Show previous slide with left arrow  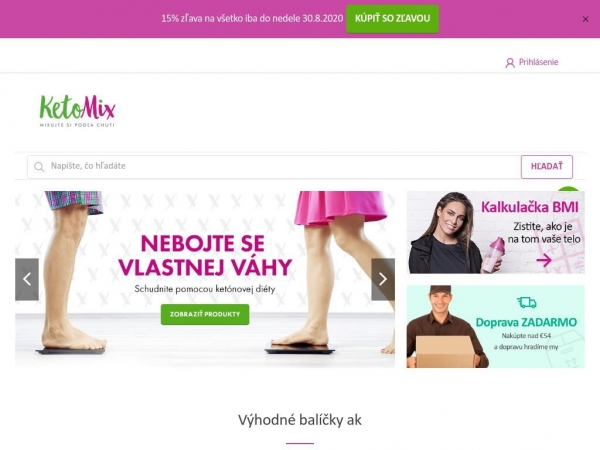pyautogui.click(x=27, y=279)
